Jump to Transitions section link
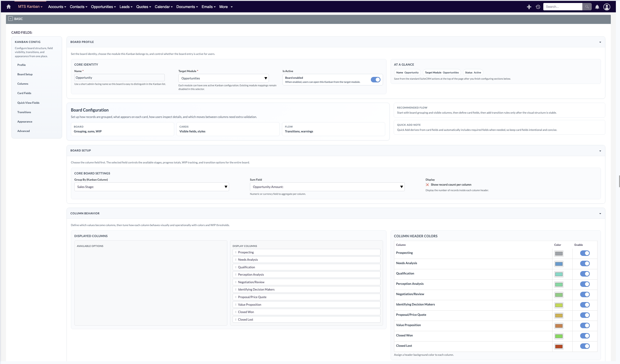The height and width of the screenshot is (364, 620). click(x=24, y=112)
